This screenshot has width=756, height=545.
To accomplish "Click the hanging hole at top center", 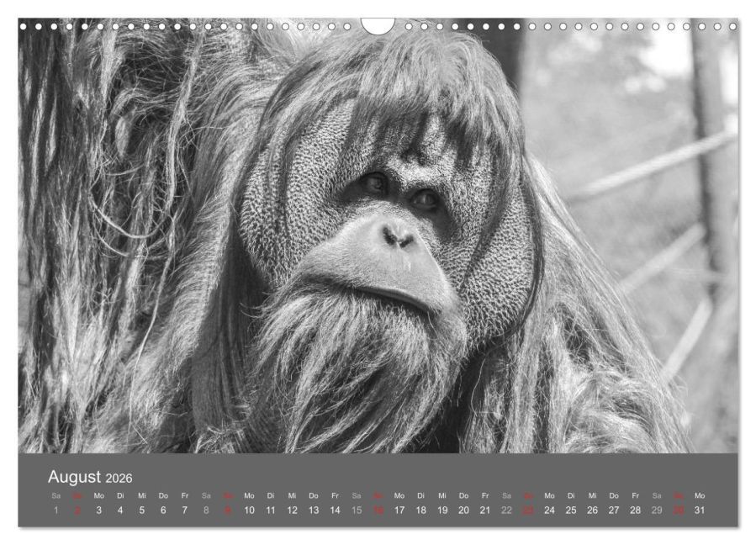I will coord(378,25).
